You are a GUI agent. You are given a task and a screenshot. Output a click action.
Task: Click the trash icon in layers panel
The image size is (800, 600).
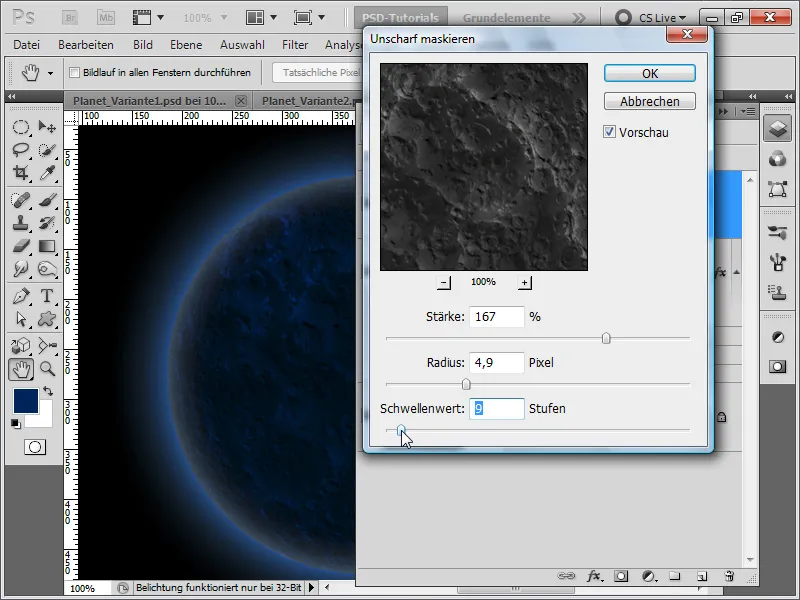click(730, 576)
